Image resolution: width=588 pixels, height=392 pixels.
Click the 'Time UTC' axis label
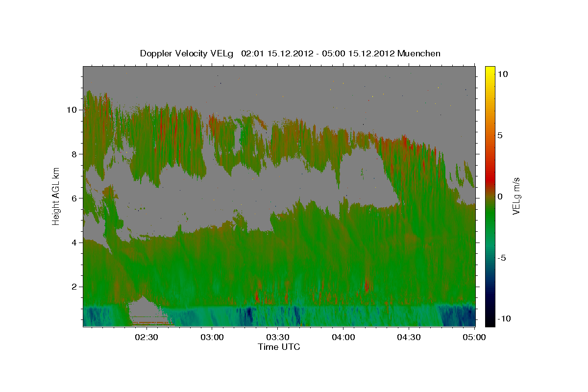point(279,347)
